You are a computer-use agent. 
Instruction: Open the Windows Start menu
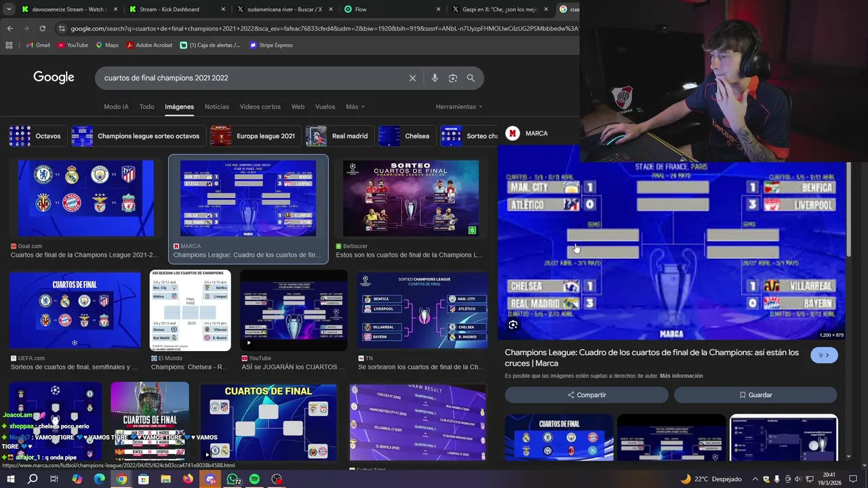pos(11,479)
